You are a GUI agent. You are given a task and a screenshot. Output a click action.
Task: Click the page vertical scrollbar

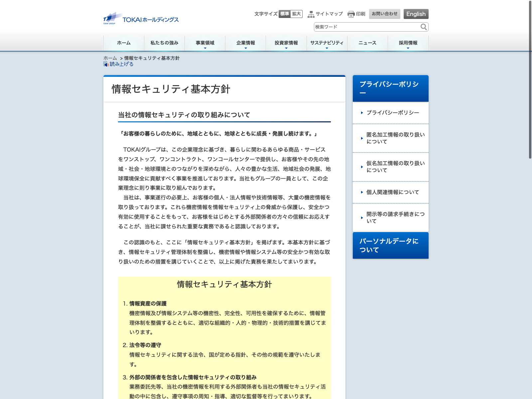point(530,80)
